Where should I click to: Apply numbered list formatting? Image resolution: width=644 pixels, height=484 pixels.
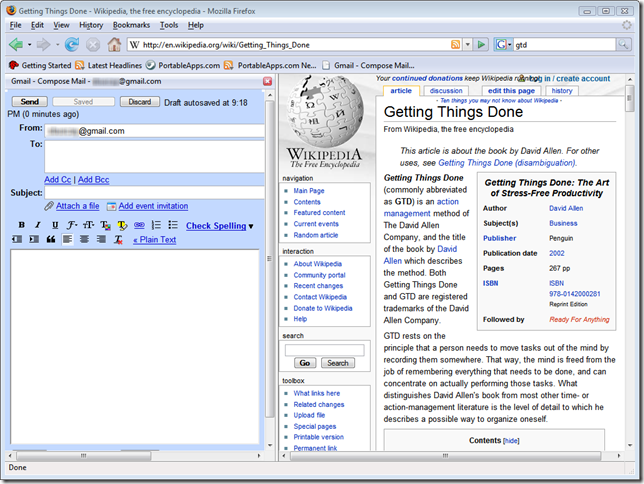(156, 225)
